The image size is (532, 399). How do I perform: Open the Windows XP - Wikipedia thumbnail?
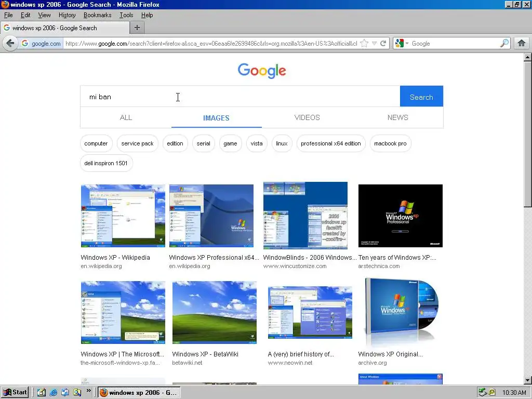coord(123,216)
